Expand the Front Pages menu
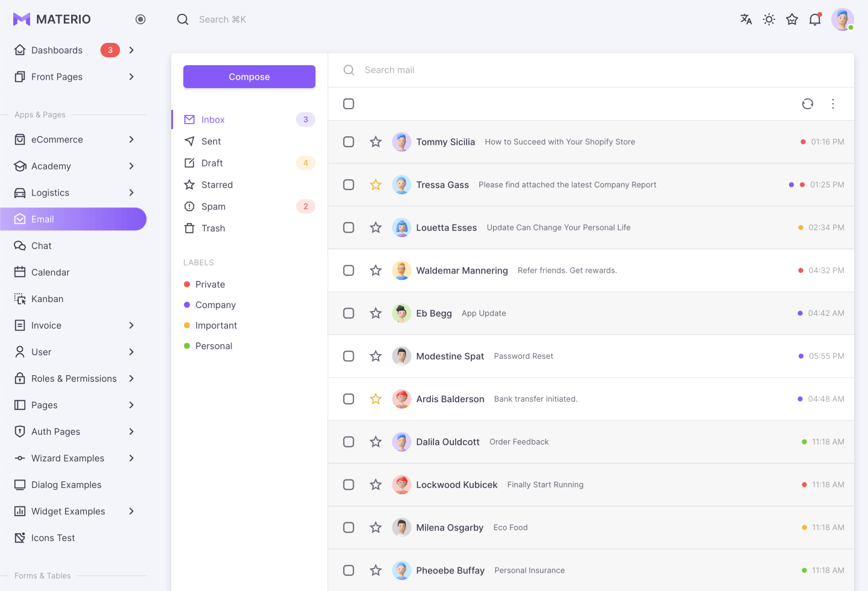The image size is (868, 591). (73, 77)
